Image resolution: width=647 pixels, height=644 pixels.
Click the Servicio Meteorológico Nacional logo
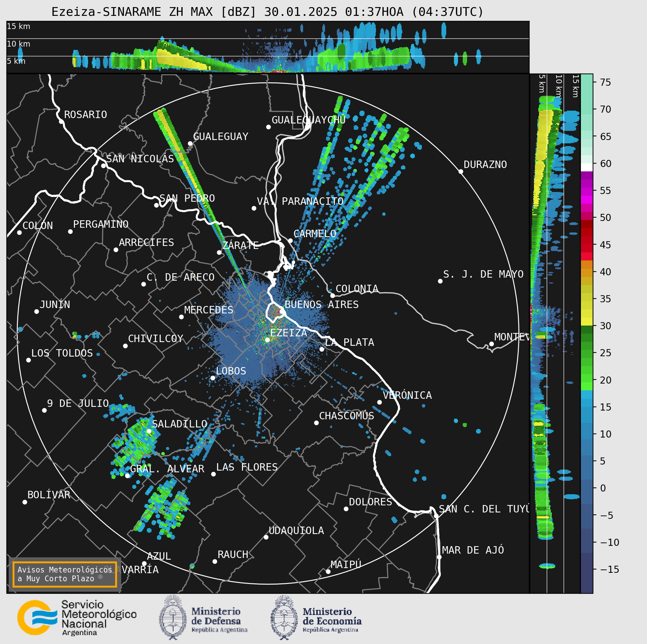point(77,617)
